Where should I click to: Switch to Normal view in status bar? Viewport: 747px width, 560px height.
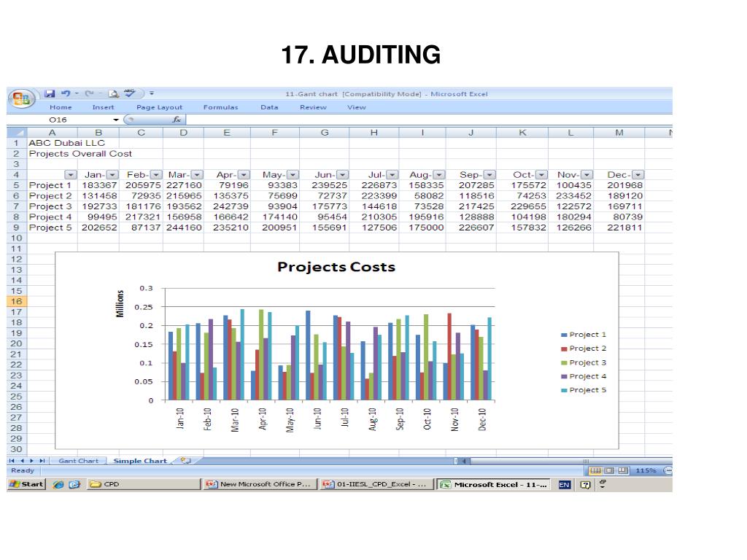click(x=595, y=471)
